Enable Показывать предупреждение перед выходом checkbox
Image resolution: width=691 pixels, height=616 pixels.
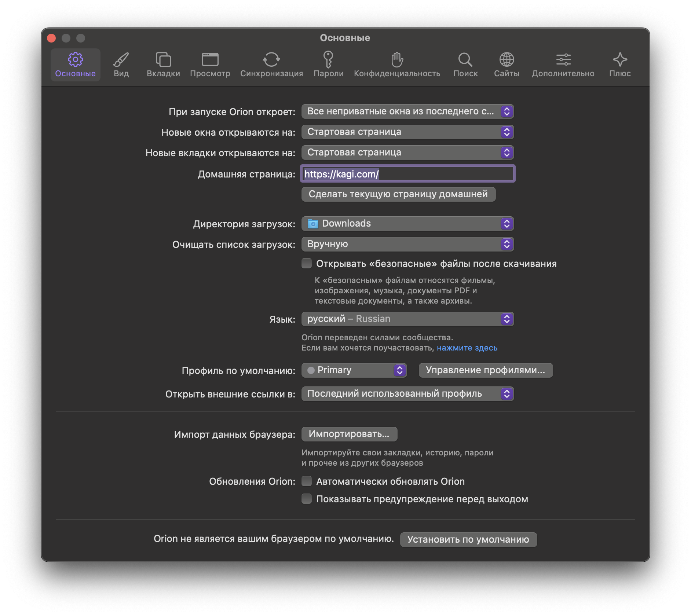[x=307, y=499]
